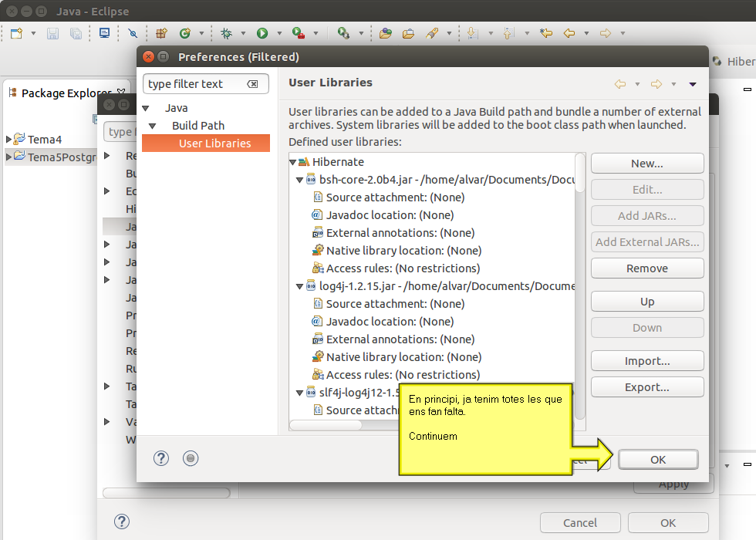
Task: Expand the Tema5Postgr project
Action: [x=8, y=157]
